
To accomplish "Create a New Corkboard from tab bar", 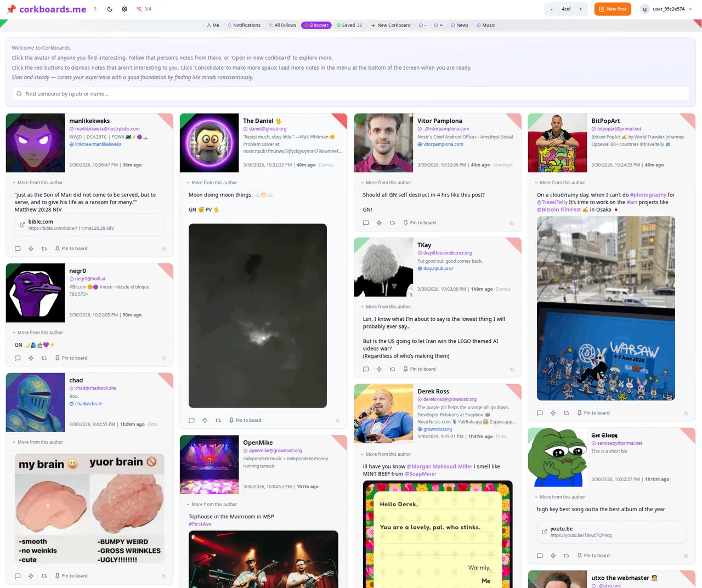I will [x=390, y=25].
